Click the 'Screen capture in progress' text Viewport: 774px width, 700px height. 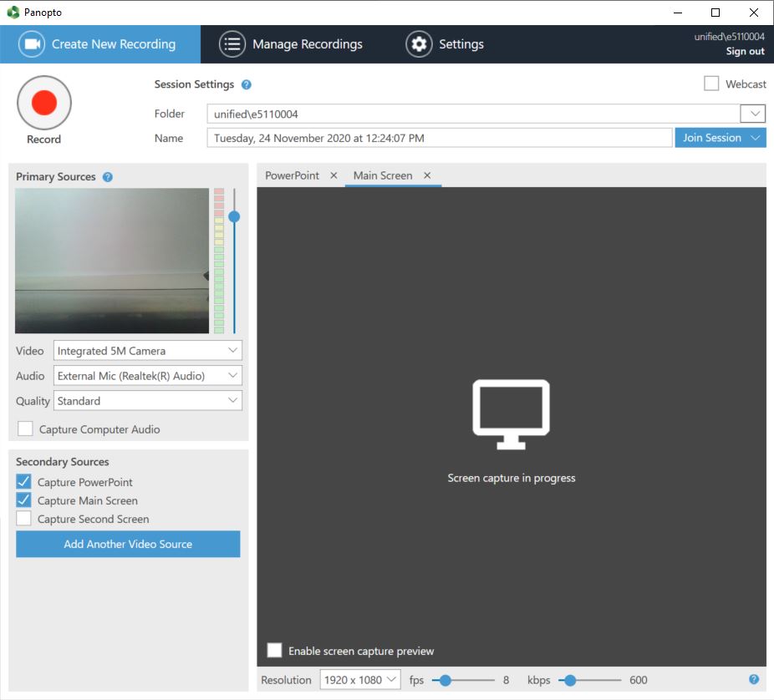[512, 478]
